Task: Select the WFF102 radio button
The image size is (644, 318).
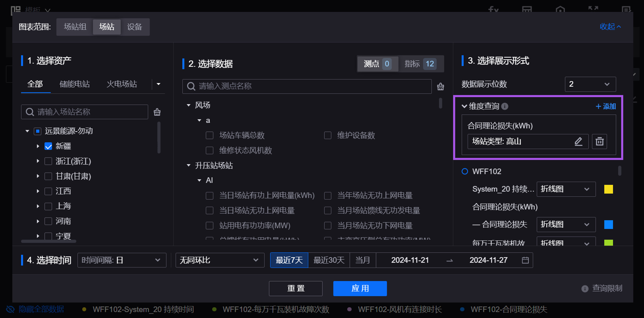Action: click(x=465, y=171)
